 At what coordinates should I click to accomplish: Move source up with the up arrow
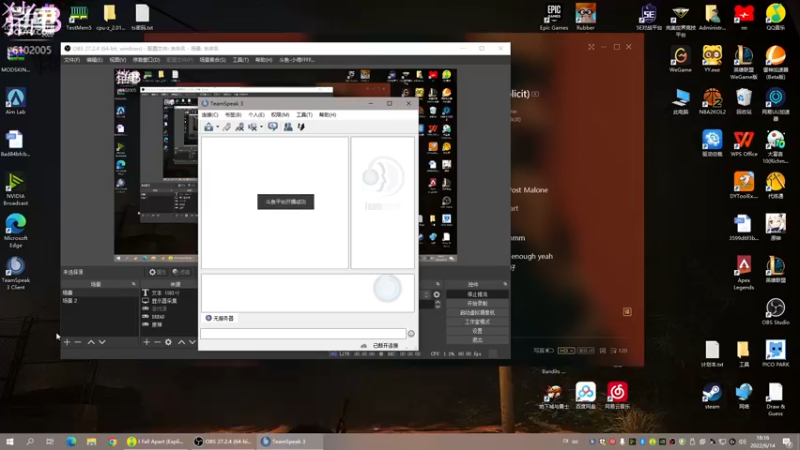coord(181,342)
